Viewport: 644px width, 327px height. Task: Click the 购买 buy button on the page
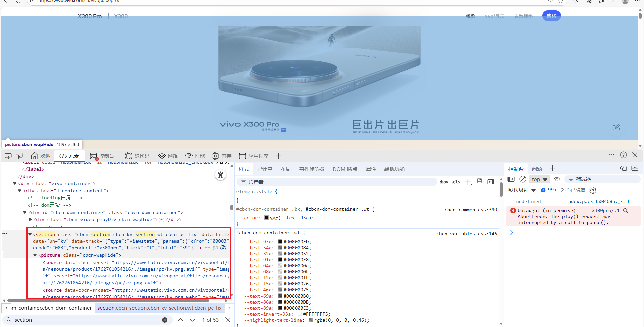coord(551,16)
